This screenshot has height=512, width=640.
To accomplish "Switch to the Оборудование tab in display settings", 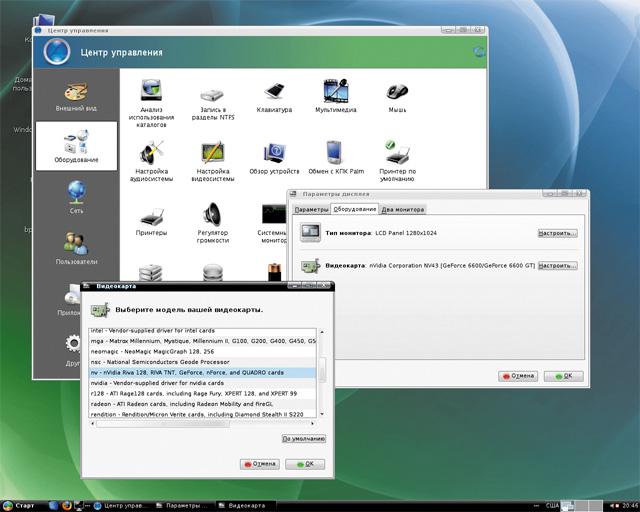I will 355,209.
